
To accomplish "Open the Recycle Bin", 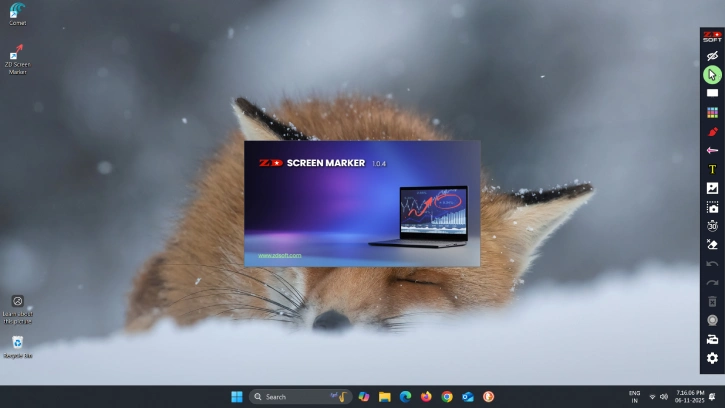I will coord(18,347).
